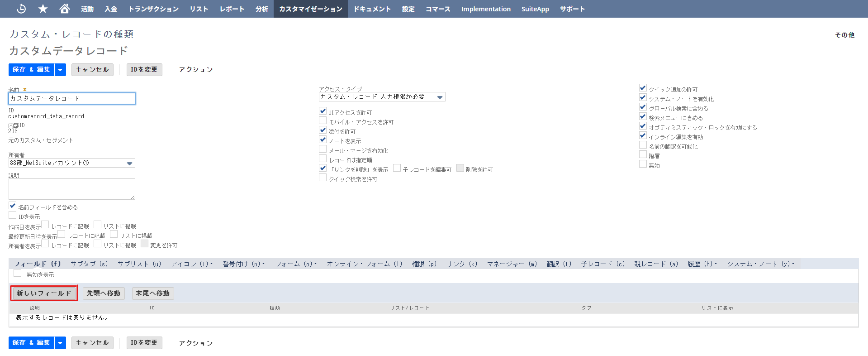Open the ドキュメント menu

pos(372,9)
